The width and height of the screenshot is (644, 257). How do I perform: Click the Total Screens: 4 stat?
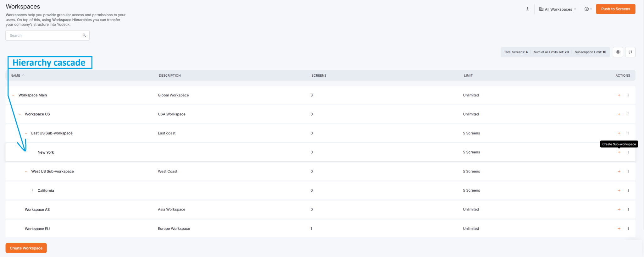[x=516, y=52]
